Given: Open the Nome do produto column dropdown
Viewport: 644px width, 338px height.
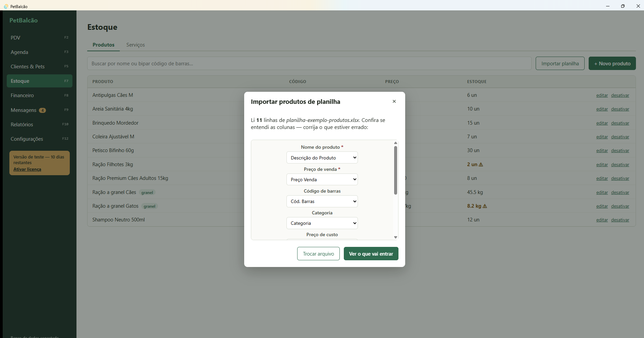Looking at the screenshot, I should tap(322, 158).
